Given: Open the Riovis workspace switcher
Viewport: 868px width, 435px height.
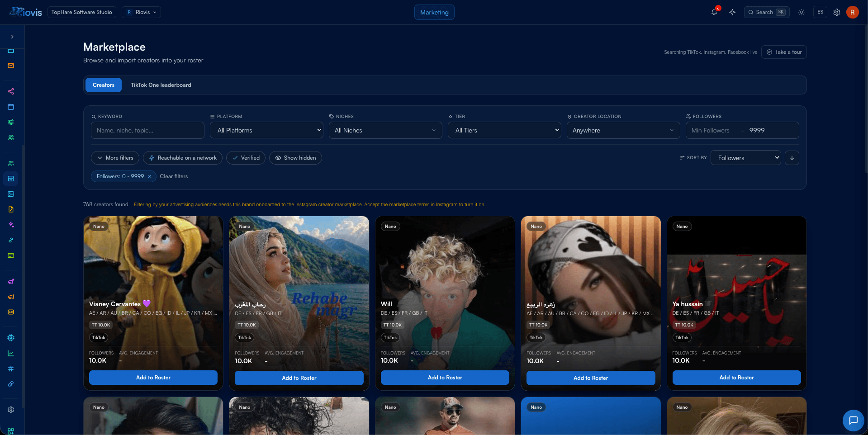Looking at the screenshot, I should pos(141,12).
